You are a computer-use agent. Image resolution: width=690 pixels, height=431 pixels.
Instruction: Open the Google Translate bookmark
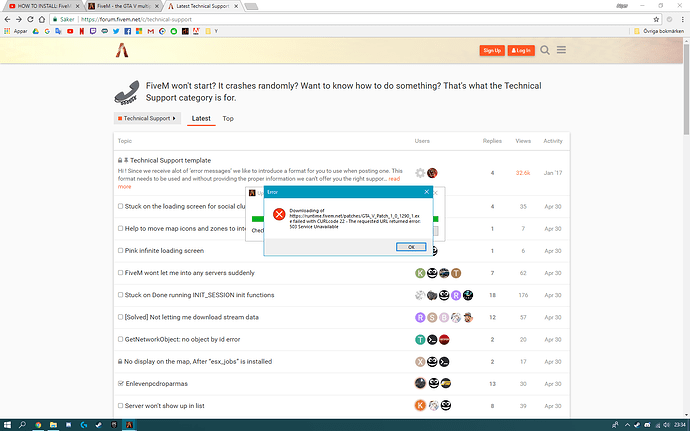tap(59, 31)
